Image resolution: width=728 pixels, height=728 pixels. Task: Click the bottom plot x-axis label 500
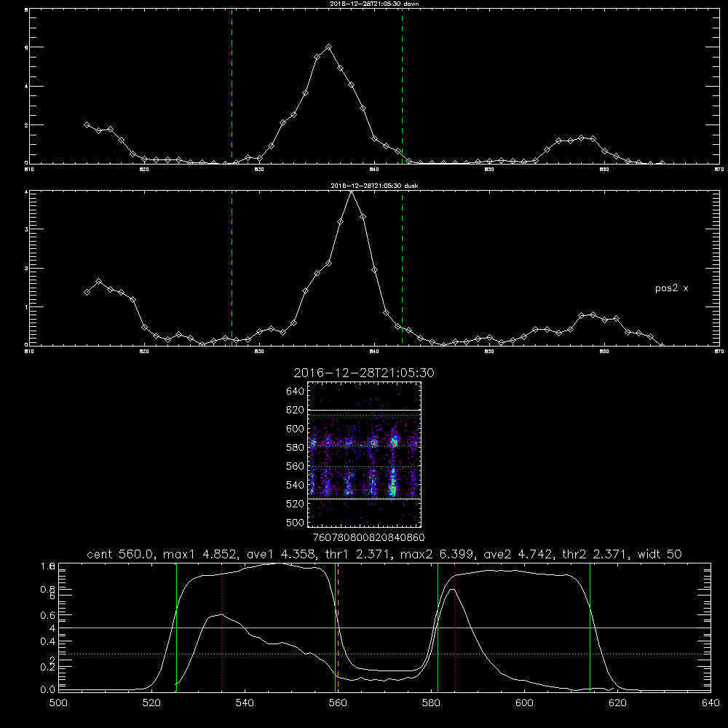[58, 703]
